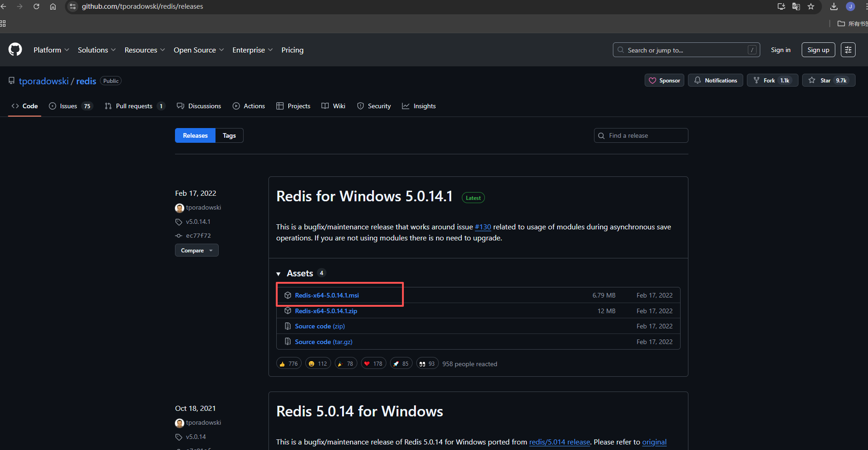Expand the Solutions dropdown menu
Viewport: 868px width, 450px height.
(97, 50)
